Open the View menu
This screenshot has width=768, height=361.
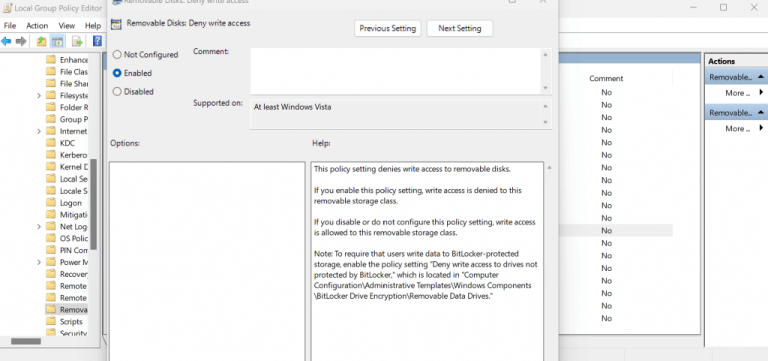click(67, 25)
